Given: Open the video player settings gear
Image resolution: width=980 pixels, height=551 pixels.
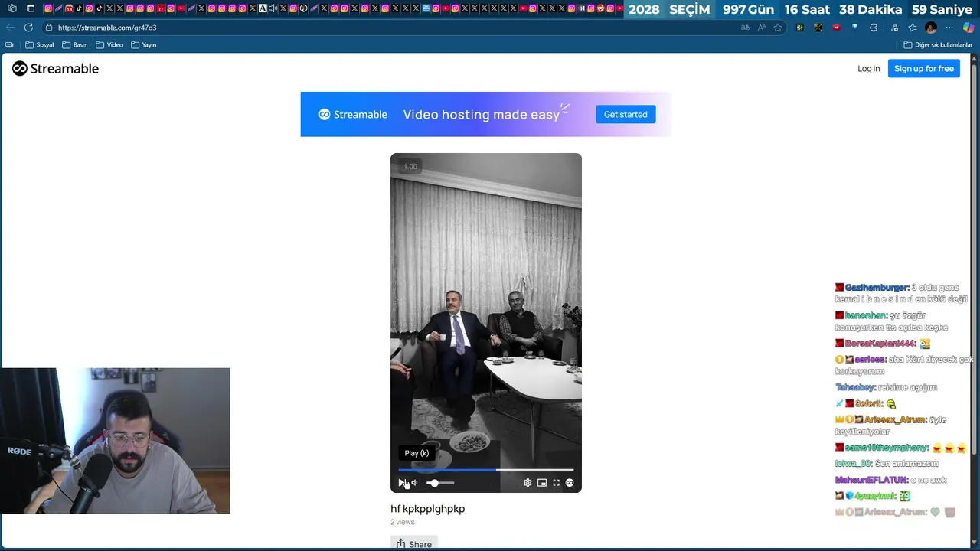Looking at the screenshot, I should 528,483.
